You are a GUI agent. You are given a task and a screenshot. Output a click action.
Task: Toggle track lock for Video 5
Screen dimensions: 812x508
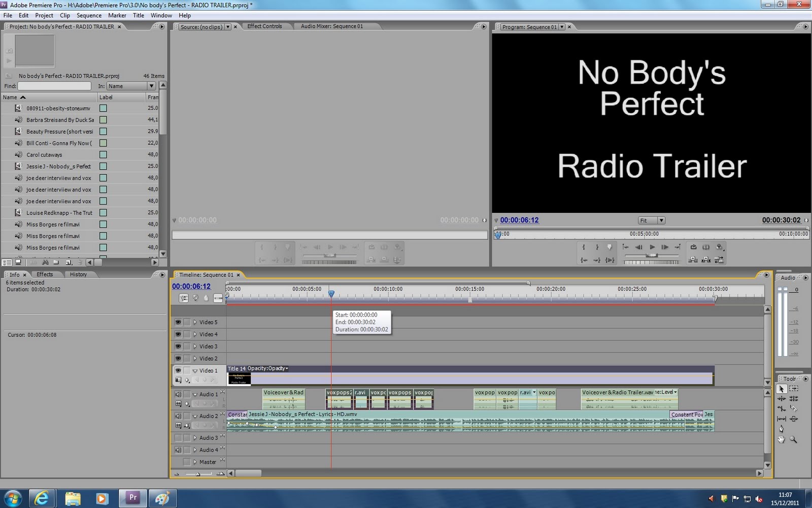[x=187, y=322]
